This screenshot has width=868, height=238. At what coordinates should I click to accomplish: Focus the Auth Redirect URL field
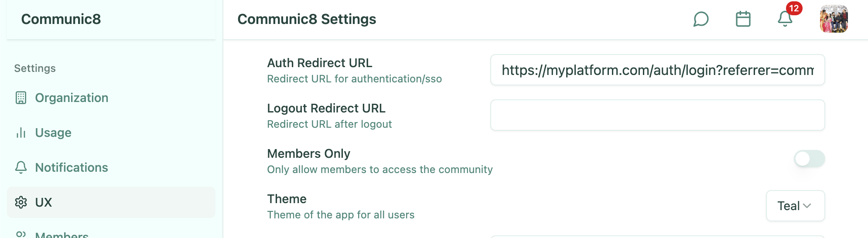point(657,70)
